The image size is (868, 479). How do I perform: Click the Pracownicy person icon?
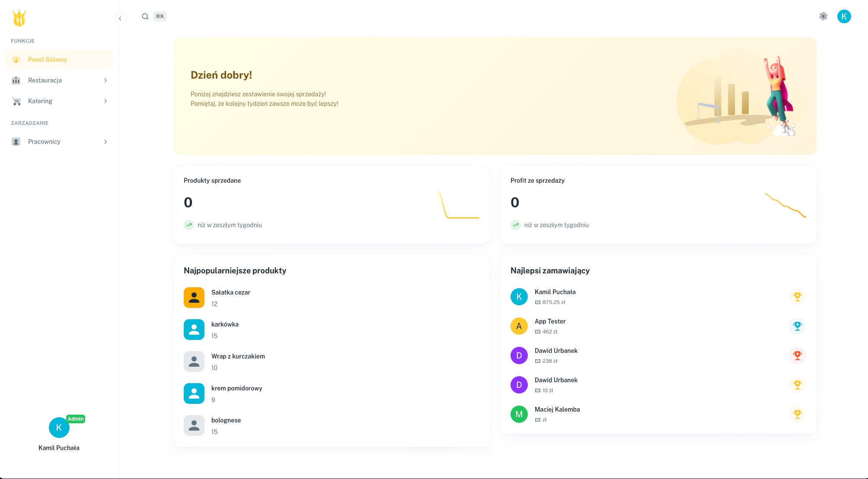tap(16, 142)
